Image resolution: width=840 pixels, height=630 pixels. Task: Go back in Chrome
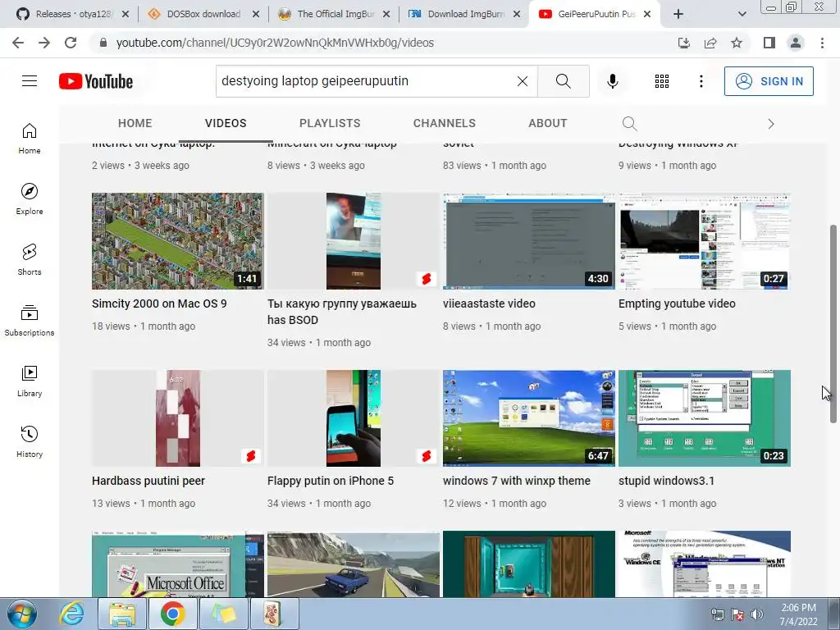tap(18, 43)
